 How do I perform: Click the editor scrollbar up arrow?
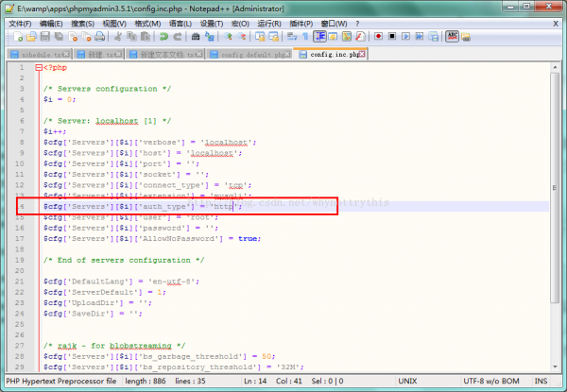(x=555, y=67)
